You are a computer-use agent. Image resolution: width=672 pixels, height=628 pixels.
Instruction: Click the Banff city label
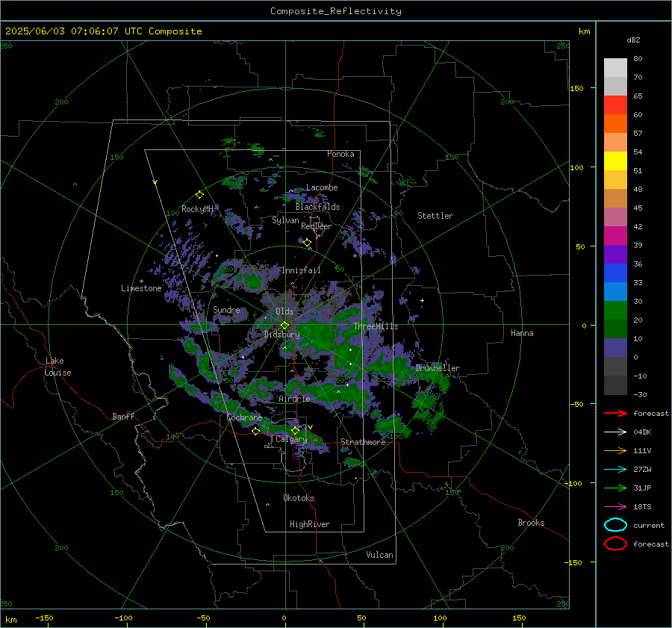pos(123,416)
